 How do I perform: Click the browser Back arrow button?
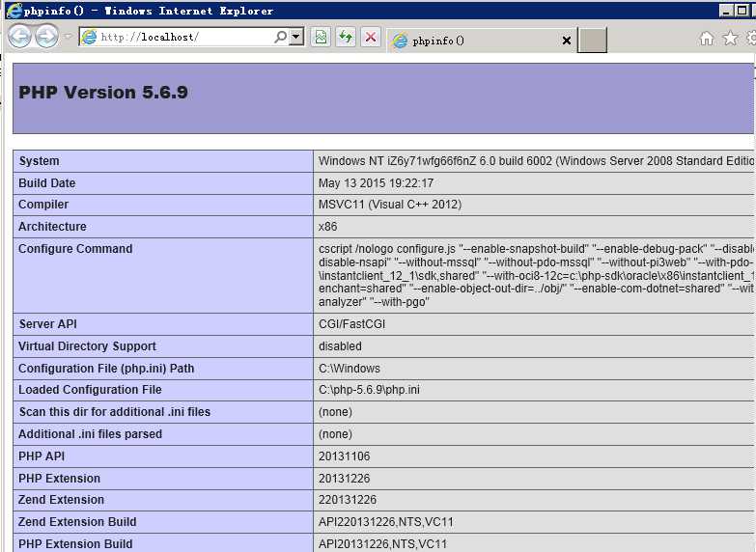(19, 37)
